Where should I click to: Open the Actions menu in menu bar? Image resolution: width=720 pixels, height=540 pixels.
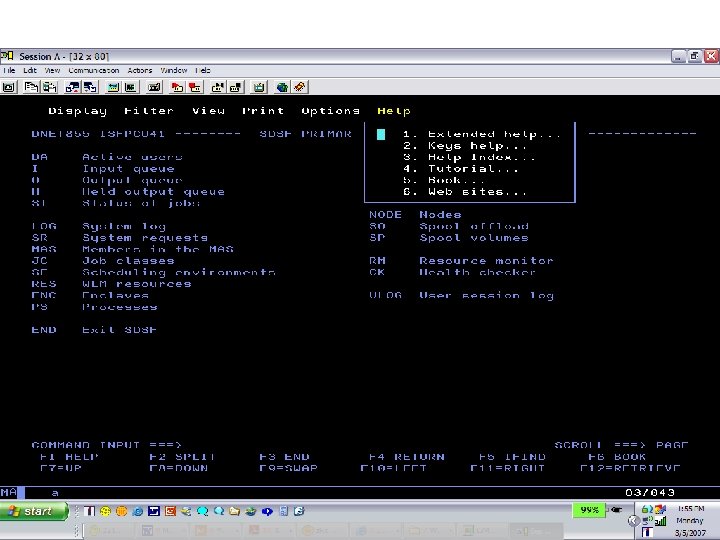(140, 70)
